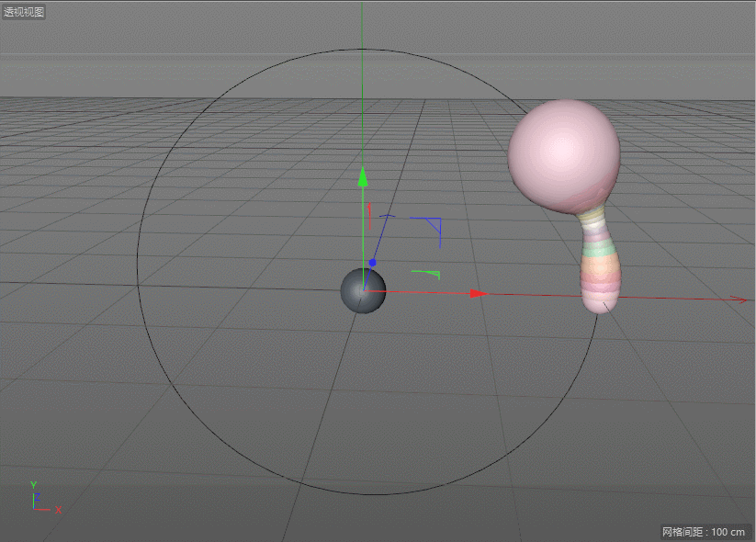Click the red X-axis arrow handle
The image size is (756, 542).
point(479,294)
